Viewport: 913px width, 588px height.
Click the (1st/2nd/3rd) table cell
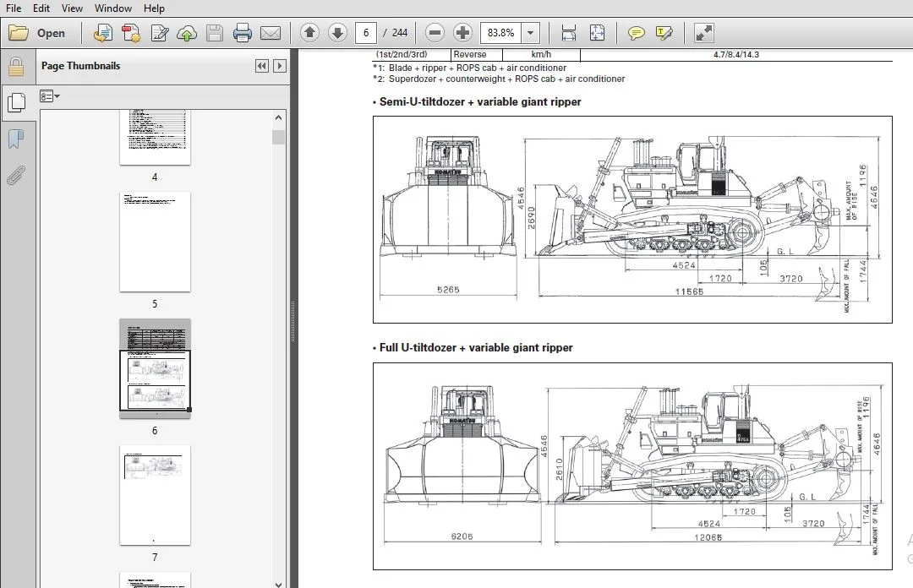(402, 54)
